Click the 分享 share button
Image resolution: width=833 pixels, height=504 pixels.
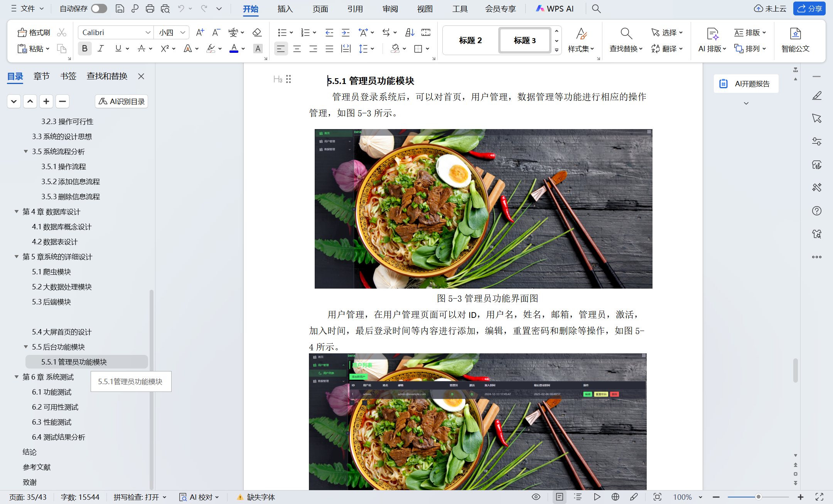(809, 8)
